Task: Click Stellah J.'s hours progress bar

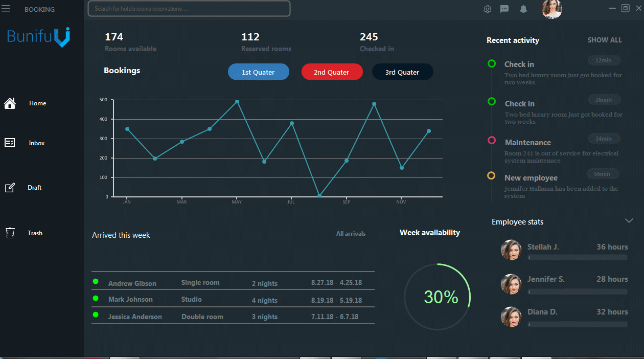Action: [577, 257]
